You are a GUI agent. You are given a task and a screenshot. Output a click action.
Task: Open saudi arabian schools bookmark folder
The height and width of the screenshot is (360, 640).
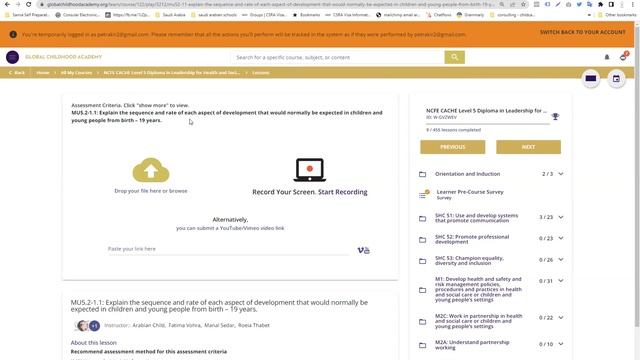[214, 15]
